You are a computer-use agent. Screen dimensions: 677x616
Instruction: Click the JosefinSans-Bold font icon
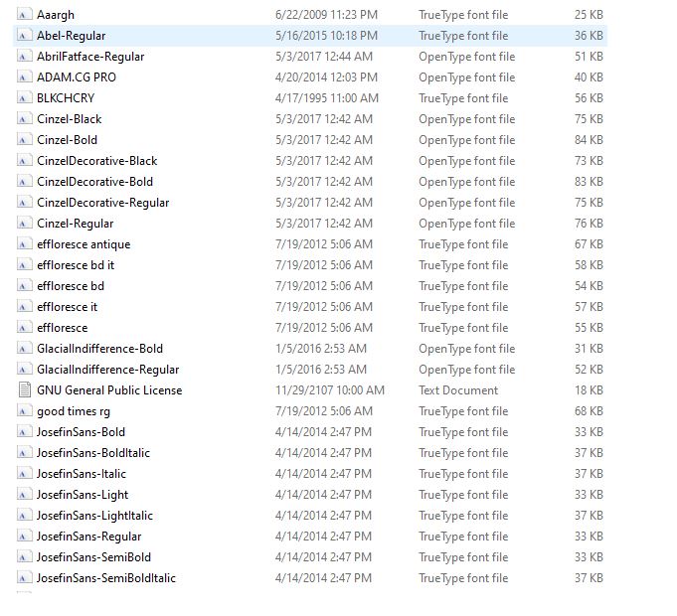(25, 432)
